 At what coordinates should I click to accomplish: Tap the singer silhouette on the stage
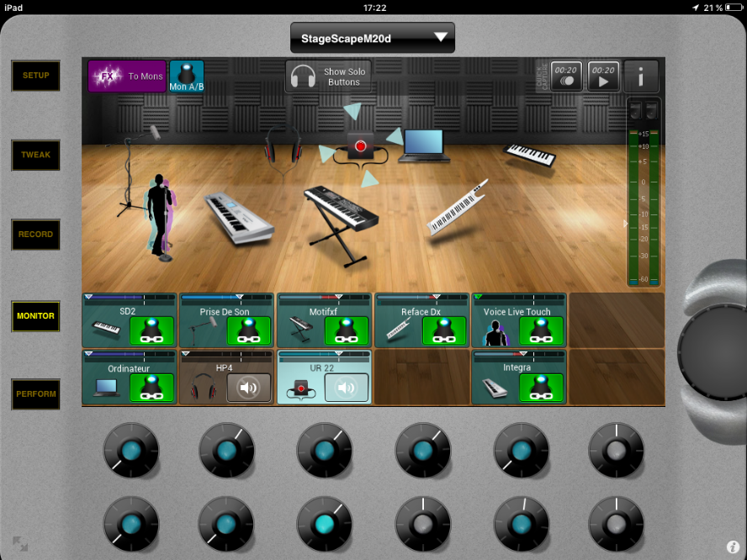(161, 214)
